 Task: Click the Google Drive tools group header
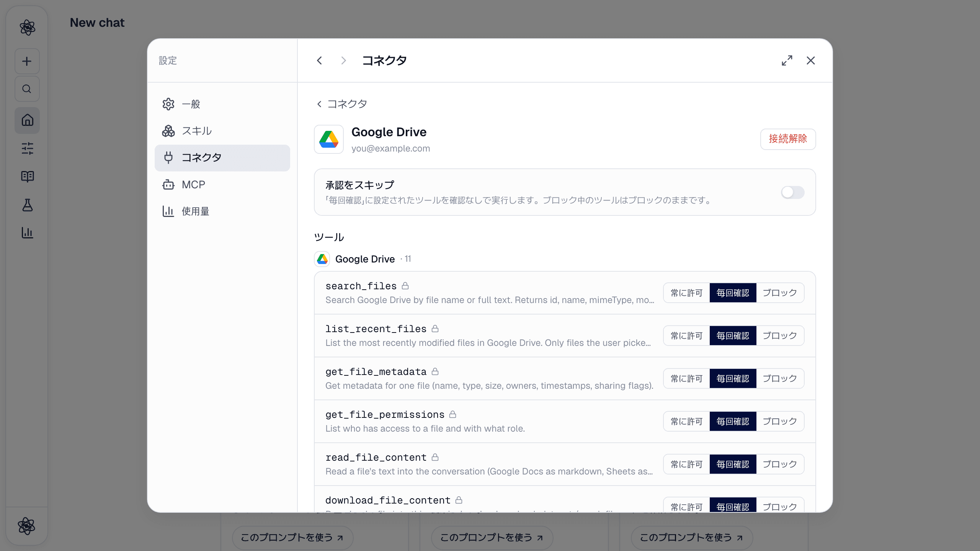(x=363, y=259)
